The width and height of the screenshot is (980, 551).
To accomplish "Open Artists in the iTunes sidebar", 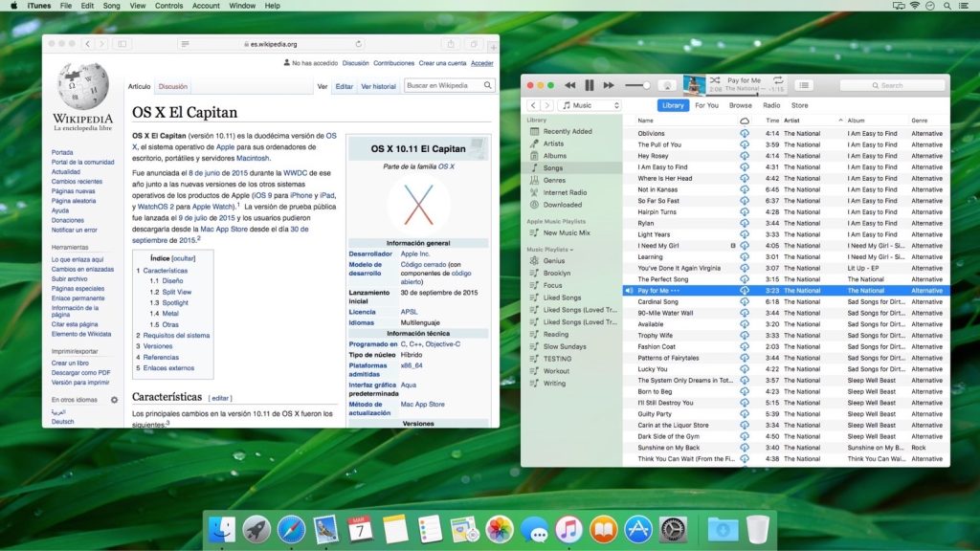I will [x=553, y=143].
